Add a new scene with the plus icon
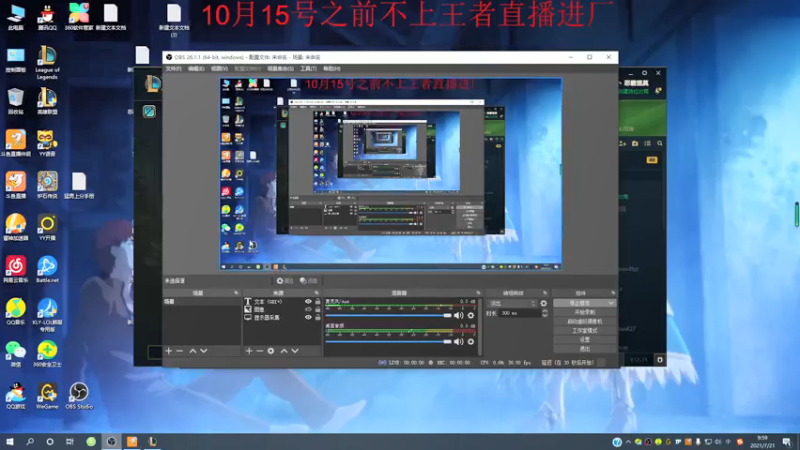Image resolution: width=800 pixels, height=450 pixels. [x=169, y=351]
